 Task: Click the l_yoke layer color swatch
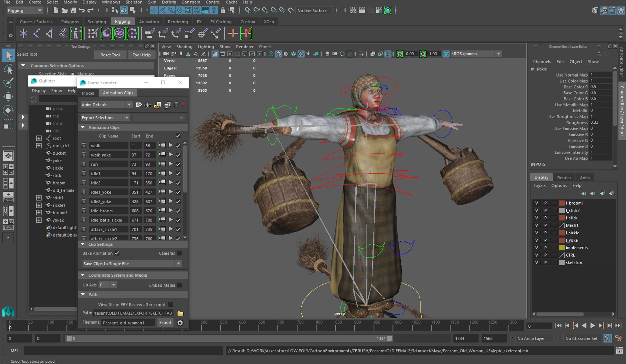pos(562,240)
